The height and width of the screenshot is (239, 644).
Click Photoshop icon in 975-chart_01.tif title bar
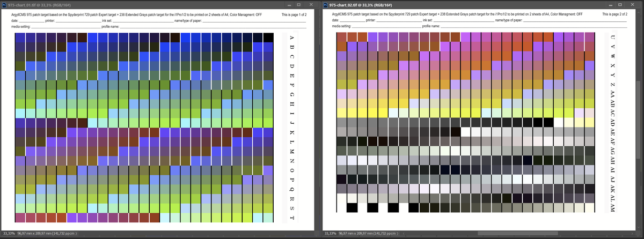pos(4,4)
